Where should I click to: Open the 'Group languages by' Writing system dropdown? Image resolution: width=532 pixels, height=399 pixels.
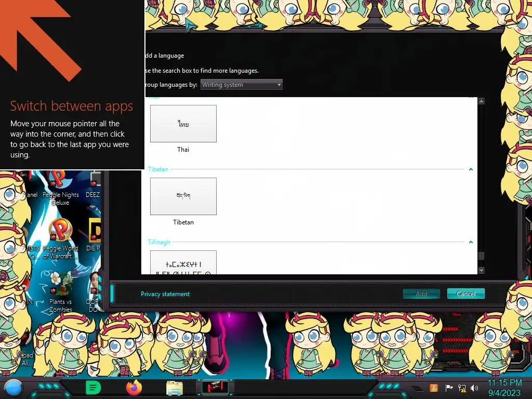pos(241,85)
